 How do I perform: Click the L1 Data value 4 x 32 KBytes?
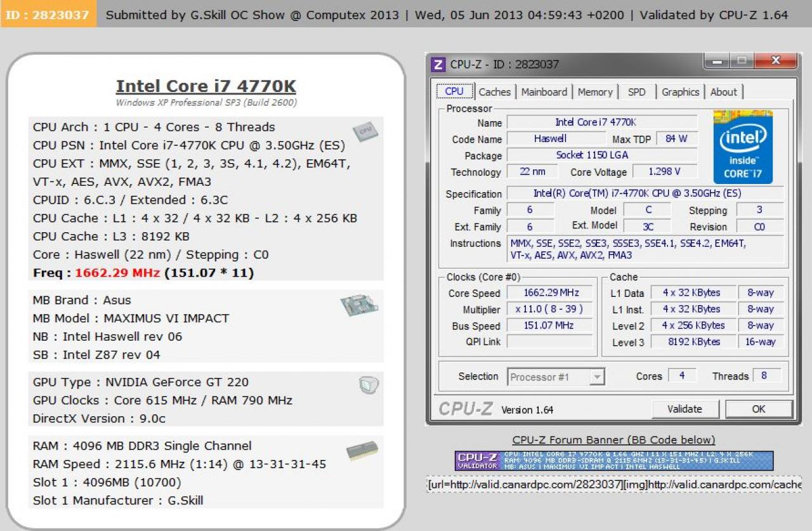(x=693, y=292)
